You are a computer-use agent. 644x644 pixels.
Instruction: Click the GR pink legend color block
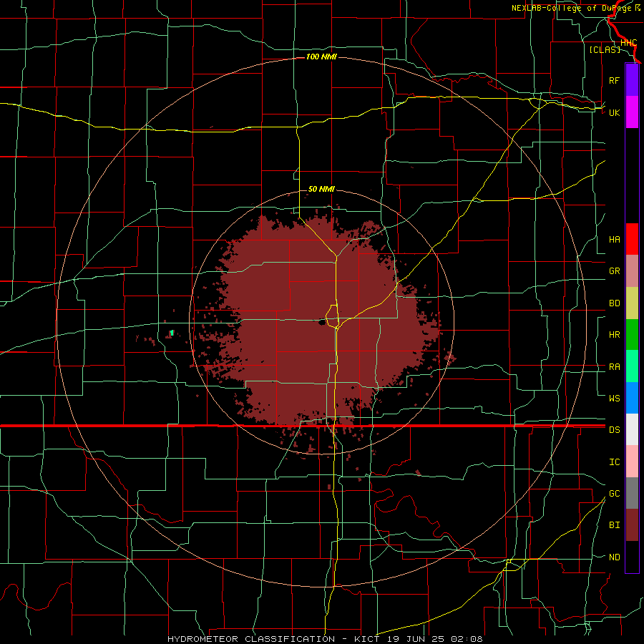pos(632,270)
